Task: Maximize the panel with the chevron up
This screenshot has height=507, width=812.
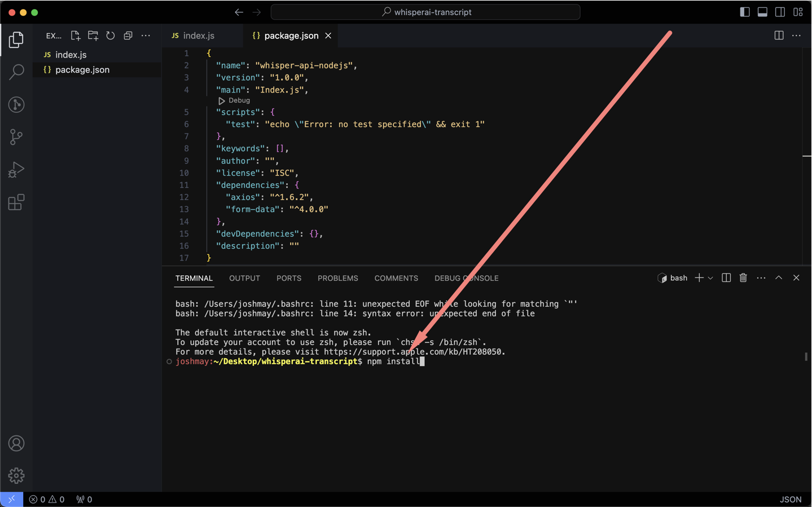Action: (779, 278)
